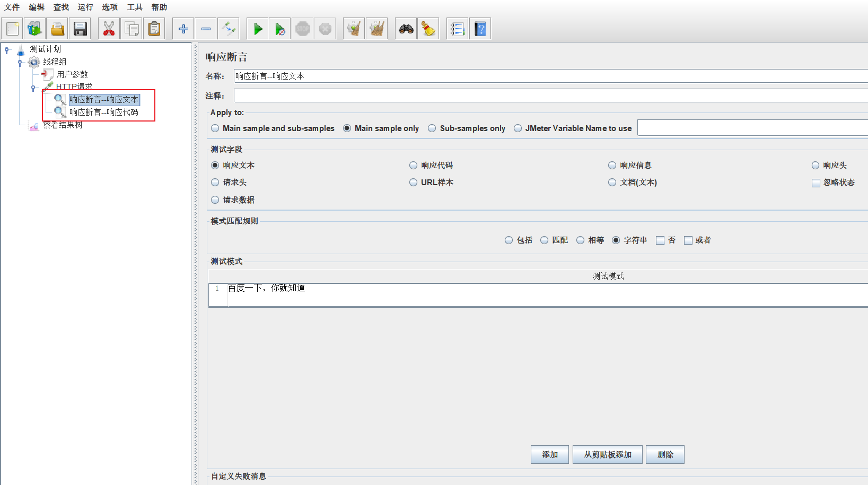The width and height of the screenshot is (868, 485).
Task: Create a new test plan with New icon
Action: tap(13, 29)
